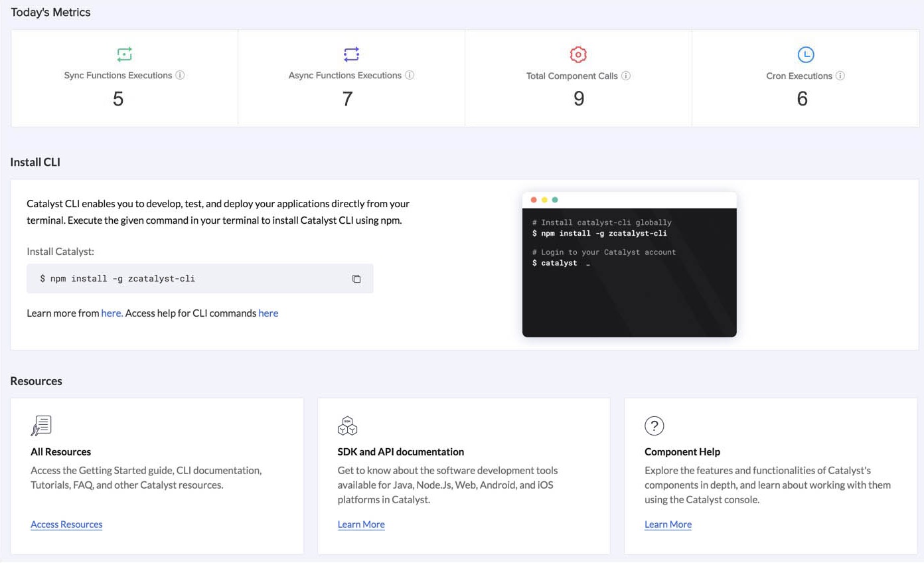Click the Access Resources link

tap(66, 524)
